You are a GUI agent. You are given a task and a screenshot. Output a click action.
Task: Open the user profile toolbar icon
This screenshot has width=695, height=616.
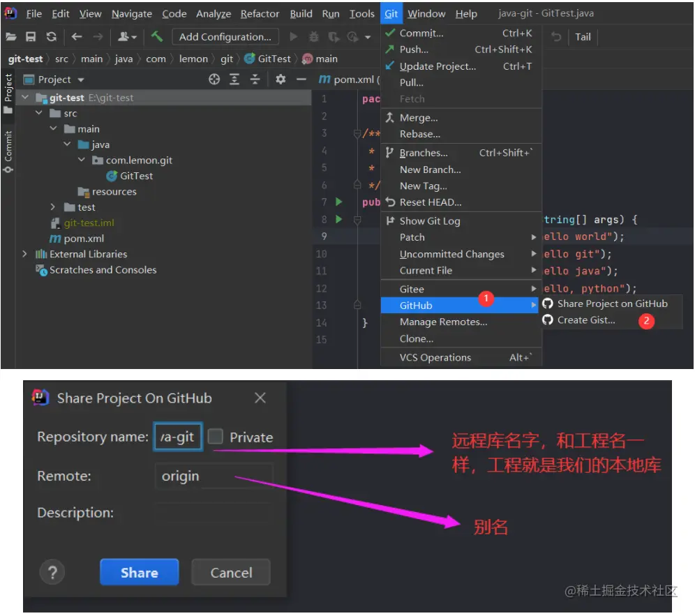point(127,37)
